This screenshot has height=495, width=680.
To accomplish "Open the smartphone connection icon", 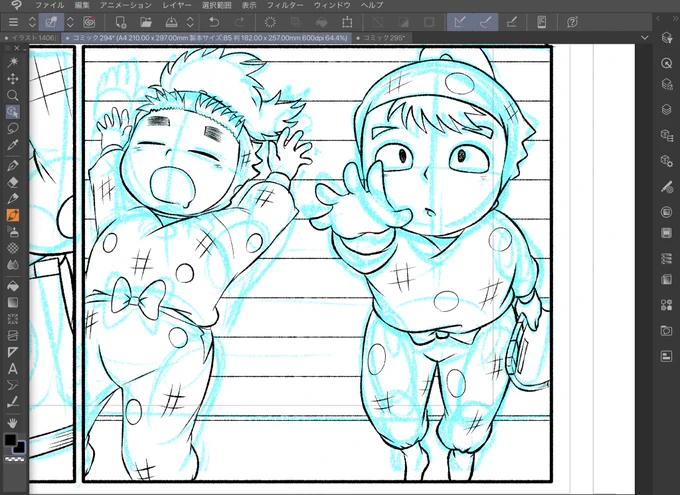I will click(x=542, y=22).
